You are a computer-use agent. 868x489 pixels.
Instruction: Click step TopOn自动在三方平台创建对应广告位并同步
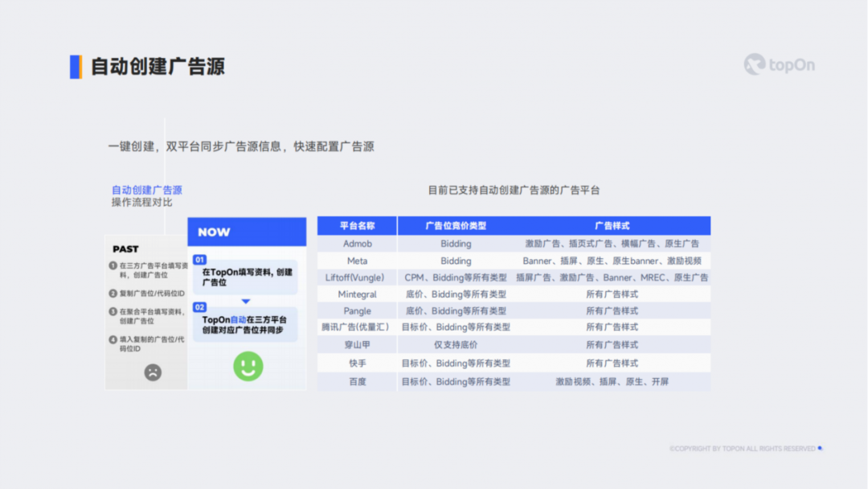(x=244, y=324)
